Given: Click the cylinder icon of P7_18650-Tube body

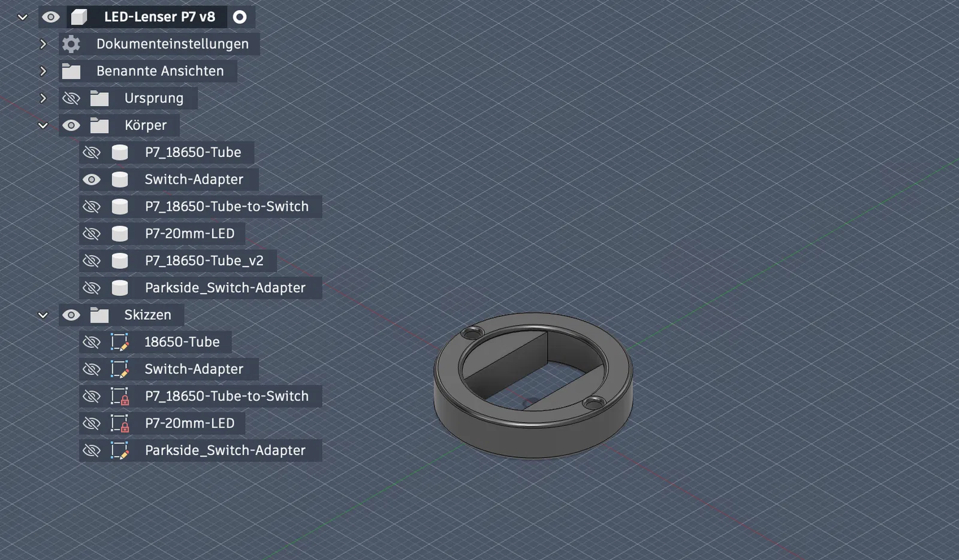Looking at the screenshot, I should (x=120, y=152).
